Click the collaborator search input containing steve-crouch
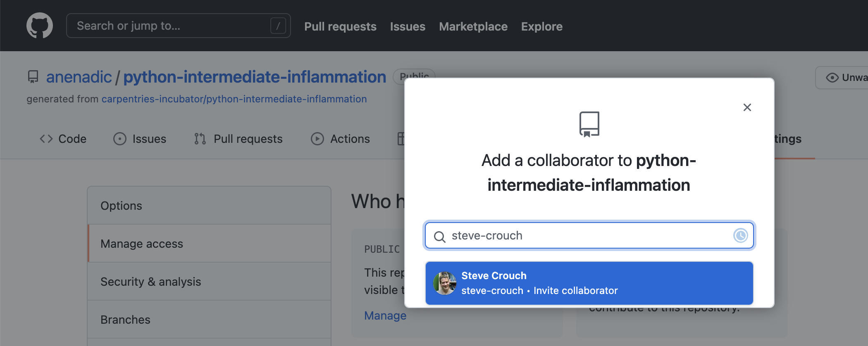 point(589,235)
